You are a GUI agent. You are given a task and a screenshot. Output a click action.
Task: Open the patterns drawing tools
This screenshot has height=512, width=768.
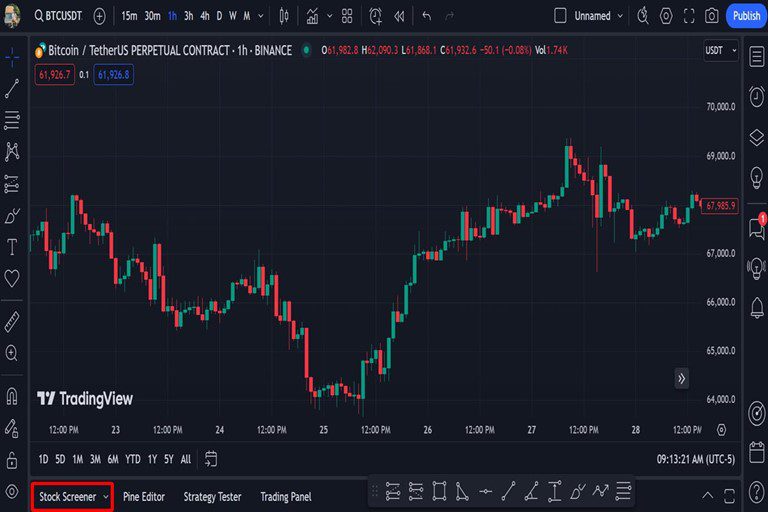tap(12, 152)
